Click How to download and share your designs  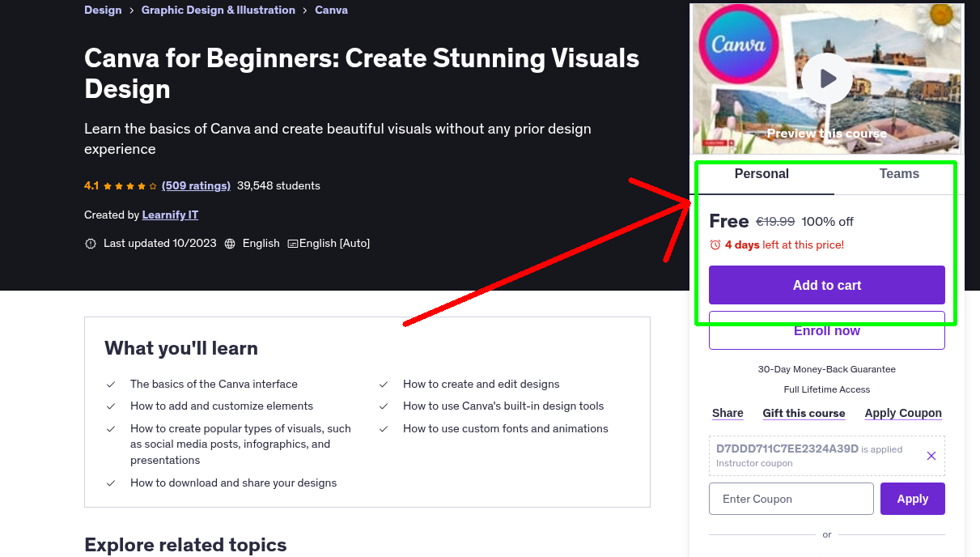coord(233,483)
